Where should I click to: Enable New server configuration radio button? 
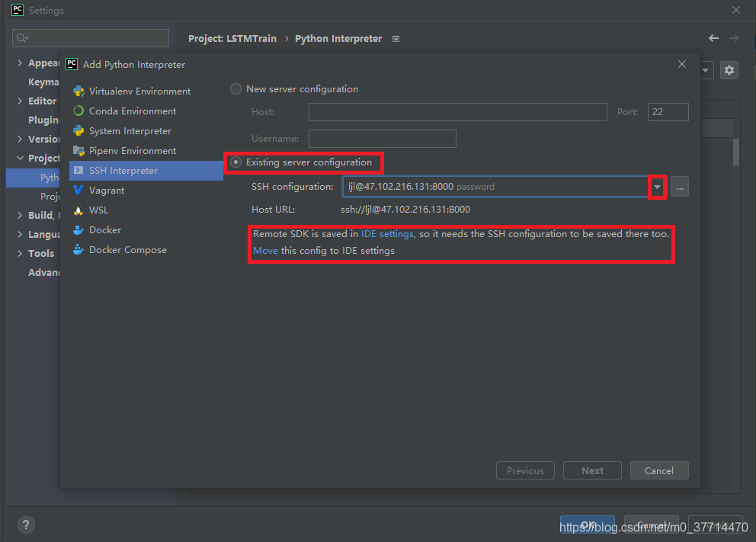236,89
